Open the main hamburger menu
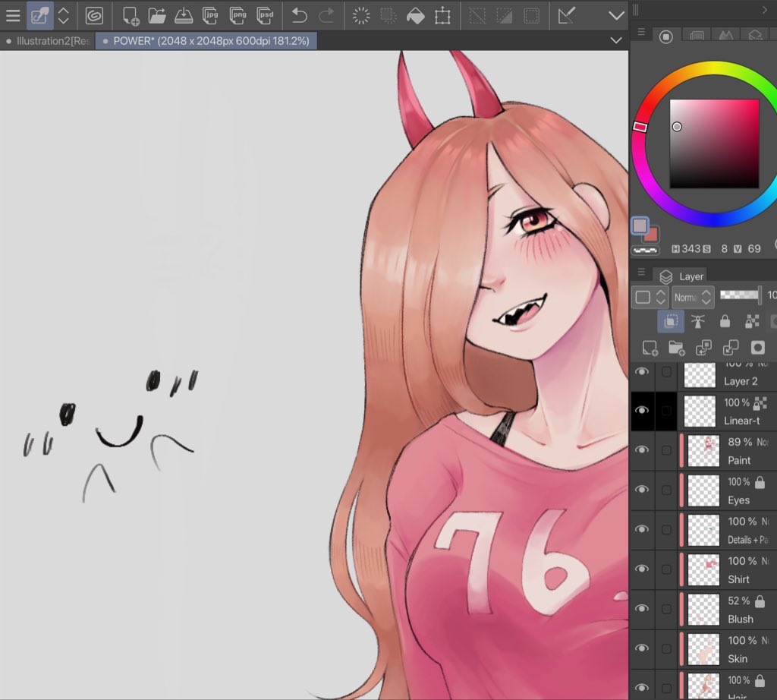 [13, 15]
